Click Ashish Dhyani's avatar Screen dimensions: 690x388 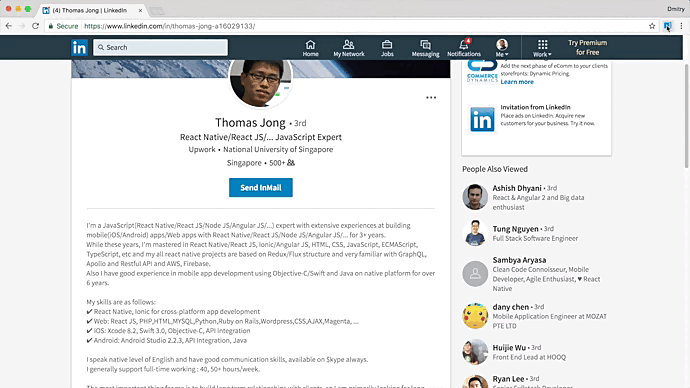(475, 197)
